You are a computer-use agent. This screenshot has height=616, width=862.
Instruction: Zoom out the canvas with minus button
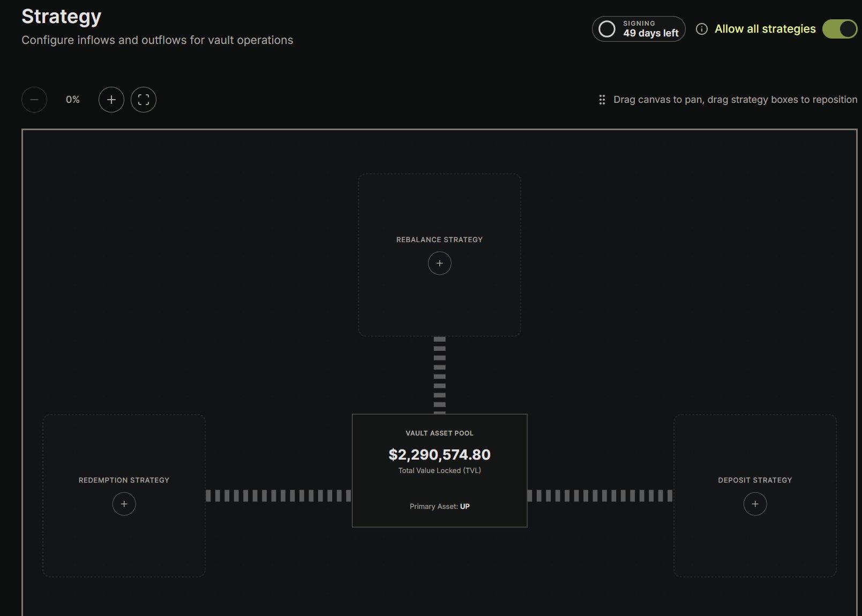(x=34, y=100)
